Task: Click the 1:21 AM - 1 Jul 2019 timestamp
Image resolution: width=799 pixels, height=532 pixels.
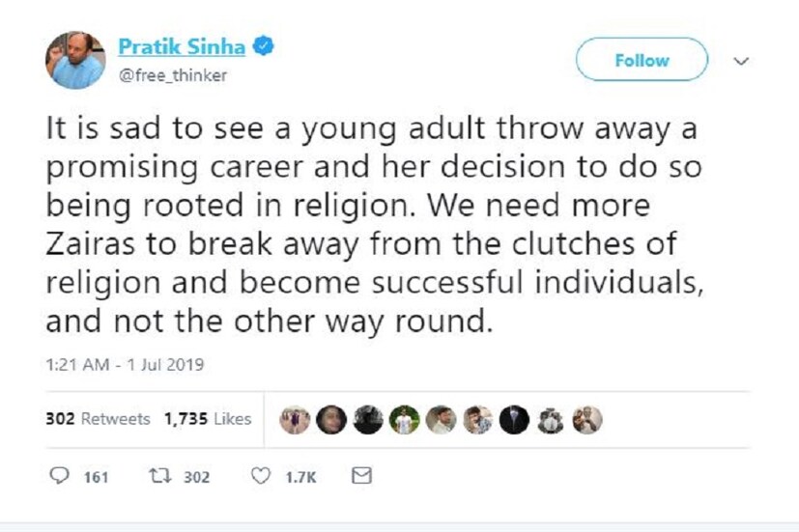Action: pos(125,365)
